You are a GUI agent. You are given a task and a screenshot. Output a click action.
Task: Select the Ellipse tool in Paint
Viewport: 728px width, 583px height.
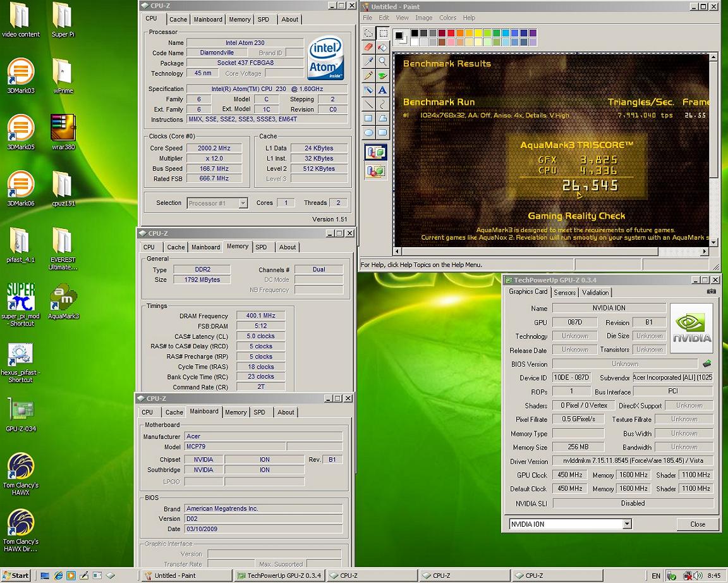368,132
